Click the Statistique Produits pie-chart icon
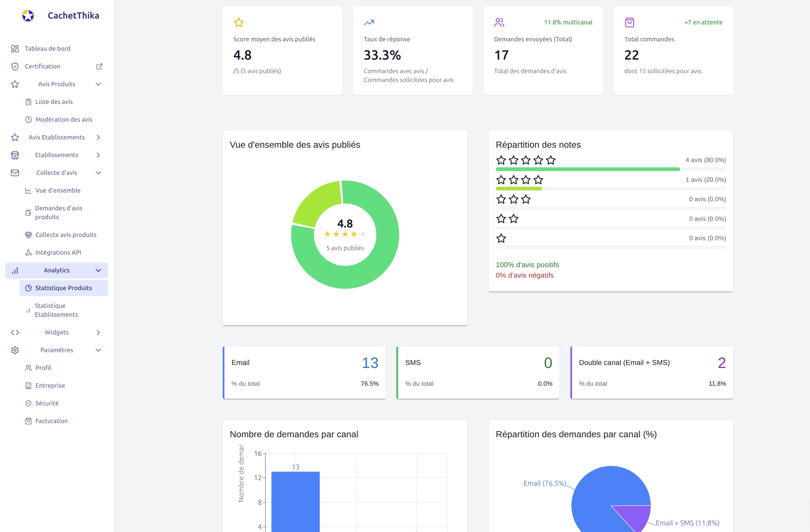This screenshot has width=810, height=532. [x=29, y=288]
